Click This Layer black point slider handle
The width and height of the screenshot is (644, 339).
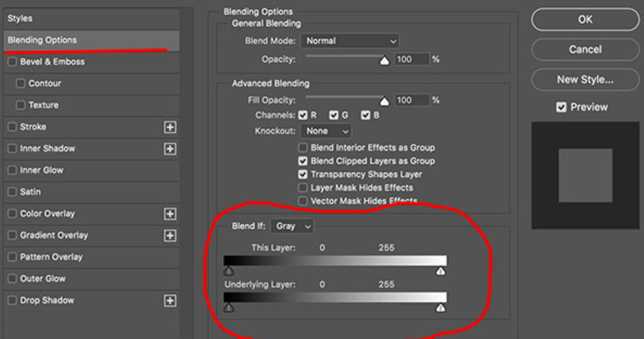click(229, 271)
